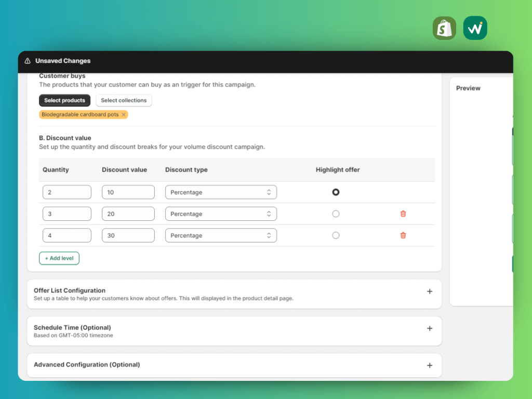532x399 pixels.
Task: Open the discount type dropdown for quantity 4
Action: (x=221, y=235)
